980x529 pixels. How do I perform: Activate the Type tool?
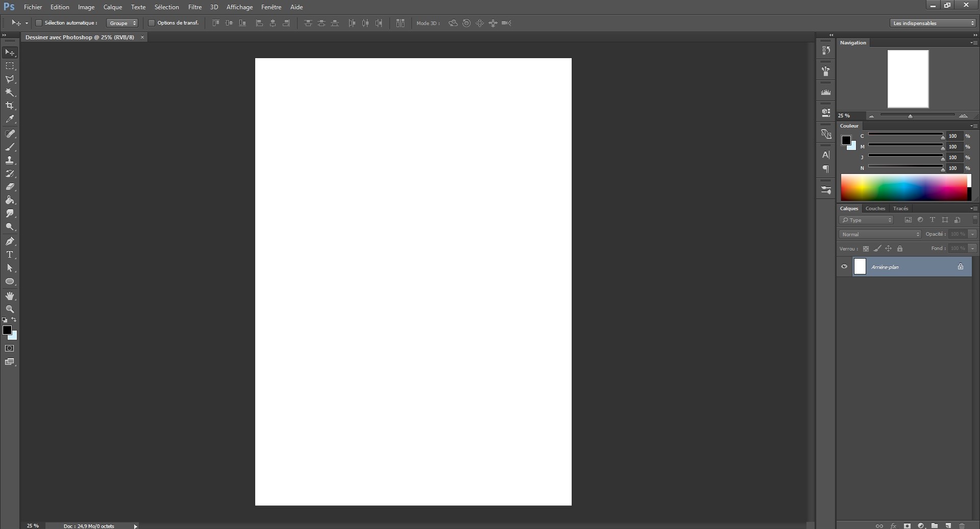point(10,255)
